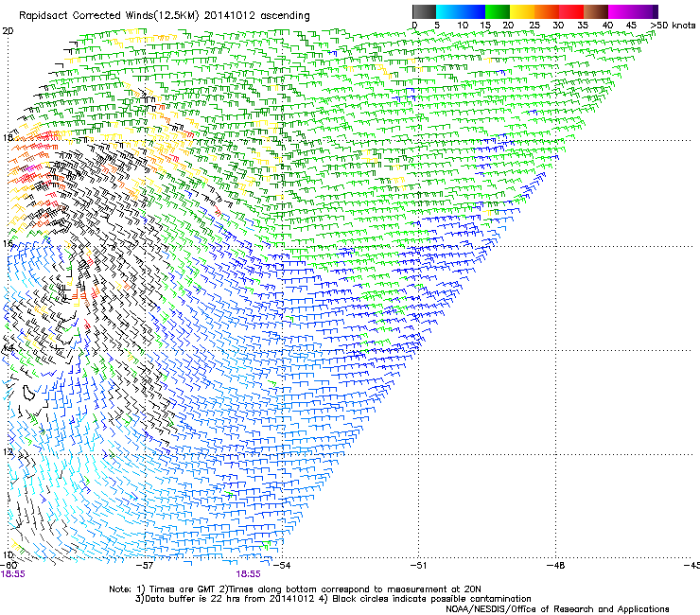The width and height of the screenshot is (700, 615).
Task: Click the cyan 5-10 knots legend color
Action: coord(447,11)
